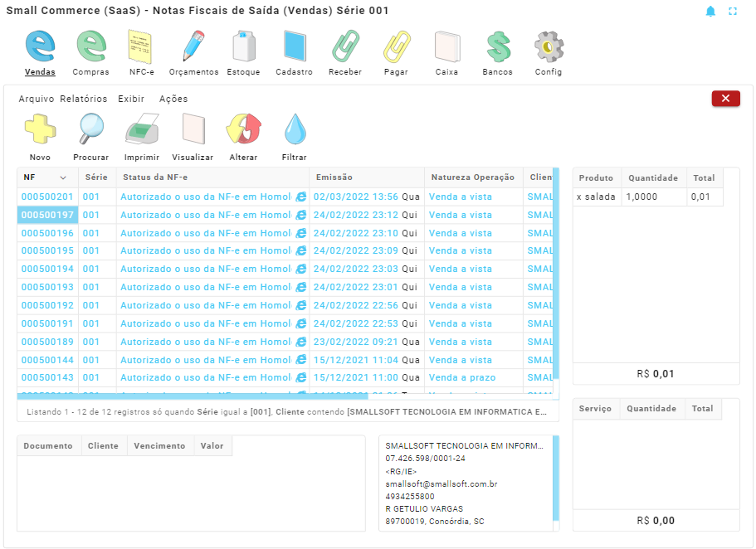This screenshot has width=756, height=549.
Task: Click the Procurar magnifier icon
Action: [x=90, y=130]
